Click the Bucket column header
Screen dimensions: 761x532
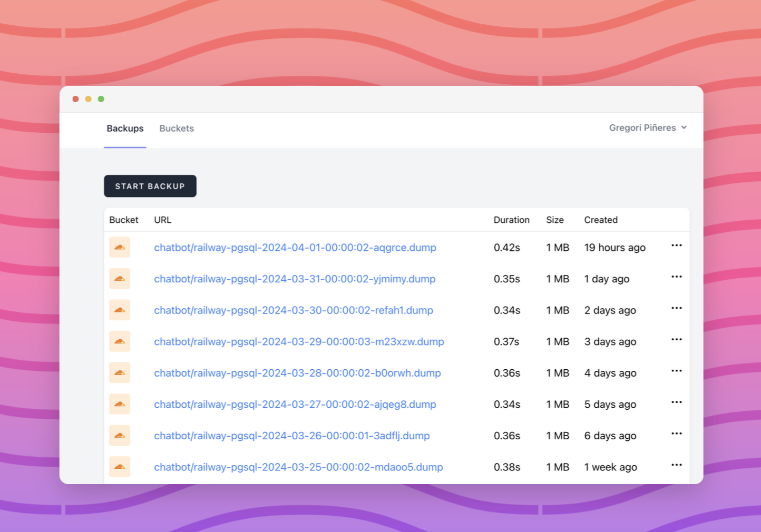pyautogui.click(x=124, y=220)
